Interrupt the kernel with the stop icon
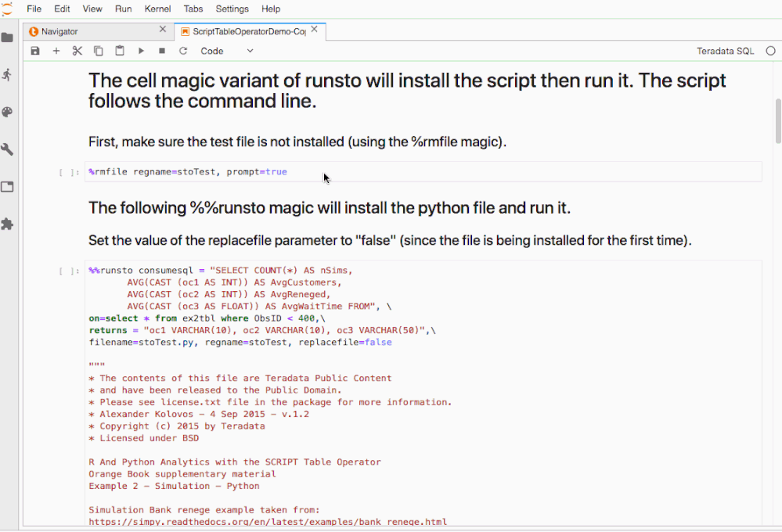Screen dimensions: 782x532 coord(162,51)
